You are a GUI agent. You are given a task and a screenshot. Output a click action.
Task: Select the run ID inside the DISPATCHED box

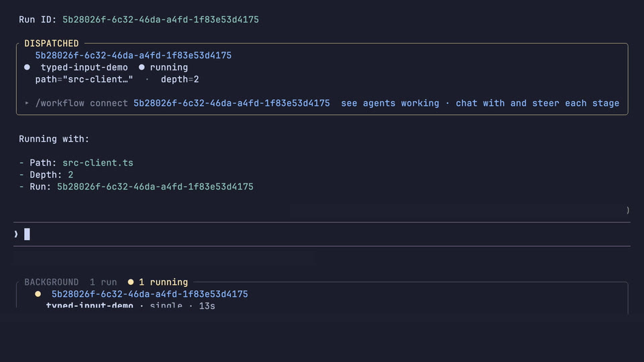[133, 56]
